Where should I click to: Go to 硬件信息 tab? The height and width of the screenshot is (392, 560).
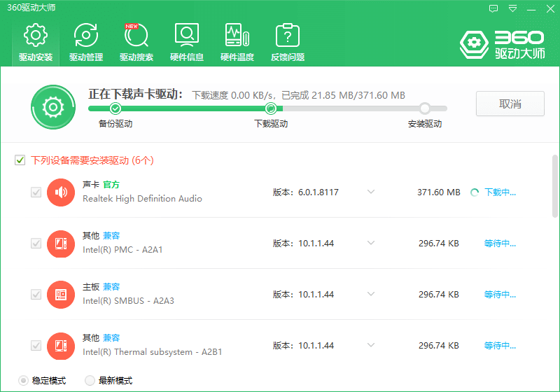(187, 43)
